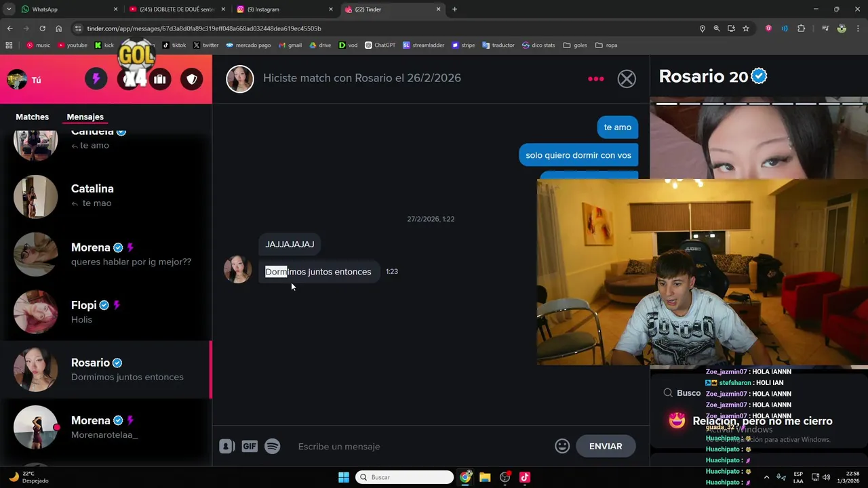The width and height of the screenshot is (868, 488).
Task: Open the suitcase work mode icon
Action: pyautogui.click(x=160, y=79)
